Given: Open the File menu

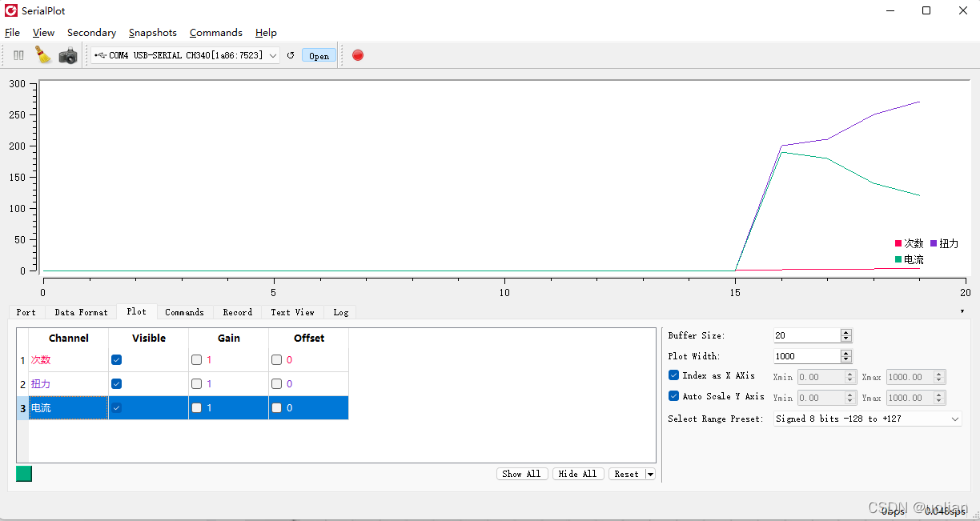Looking at the screenshot, I should point(12,33).
